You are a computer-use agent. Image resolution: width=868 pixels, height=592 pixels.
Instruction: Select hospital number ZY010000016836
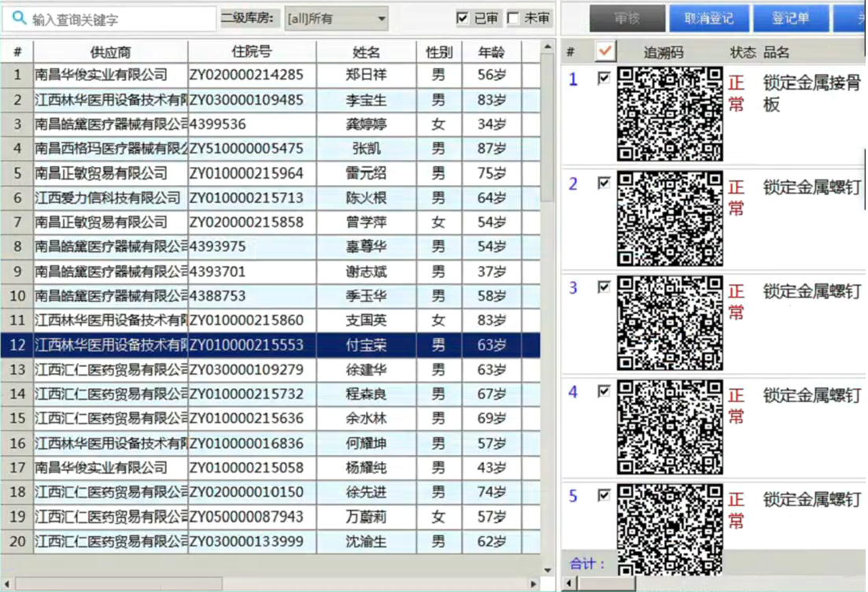pos(246,443)
